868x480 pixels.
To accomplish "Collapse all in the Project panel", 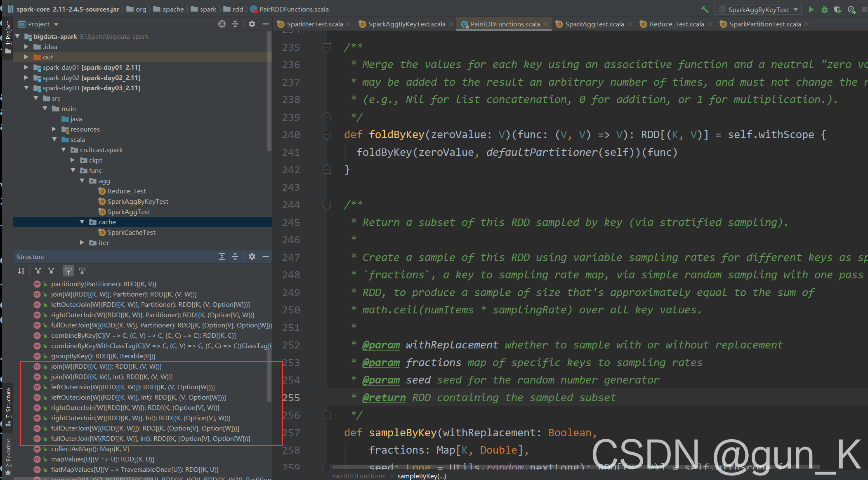I will [235, 24].
